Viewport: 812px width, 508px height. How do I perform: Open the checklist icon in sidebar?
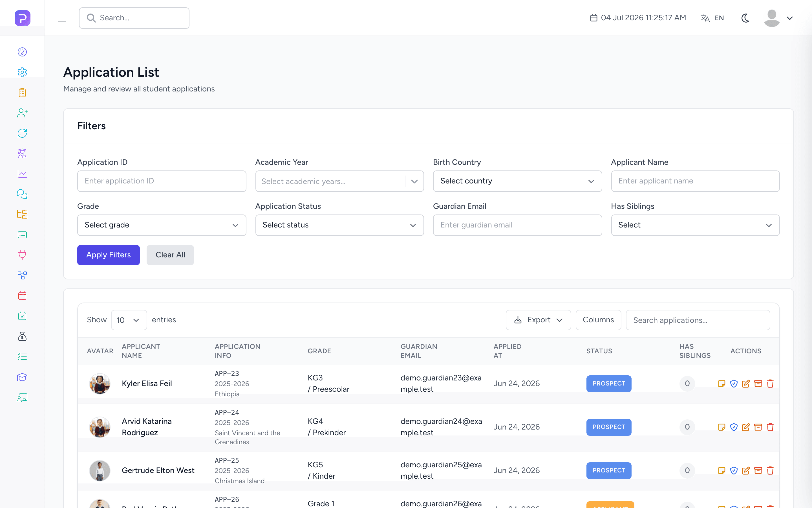[22, 357]
